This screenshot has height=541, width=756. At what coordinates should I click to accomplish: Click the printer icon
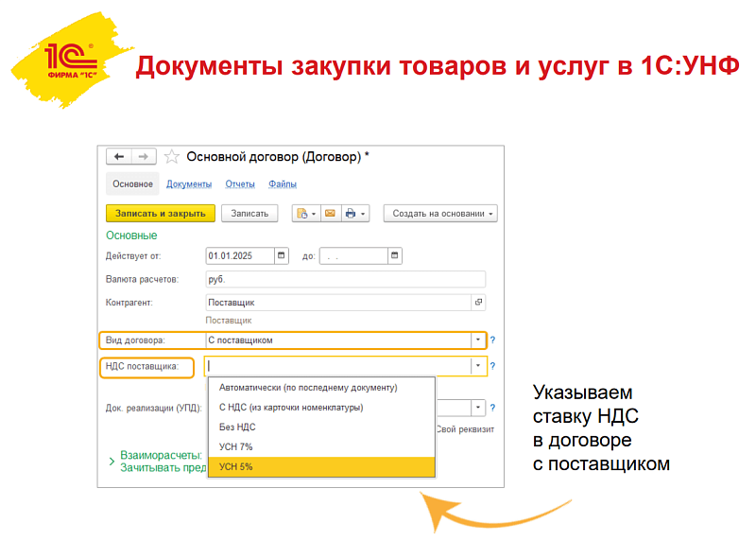[x=351, y=214]
